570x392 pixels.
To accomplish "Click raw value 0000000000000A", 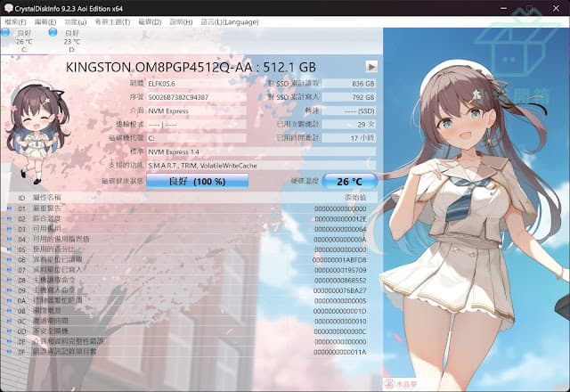I will click(340, 240).
